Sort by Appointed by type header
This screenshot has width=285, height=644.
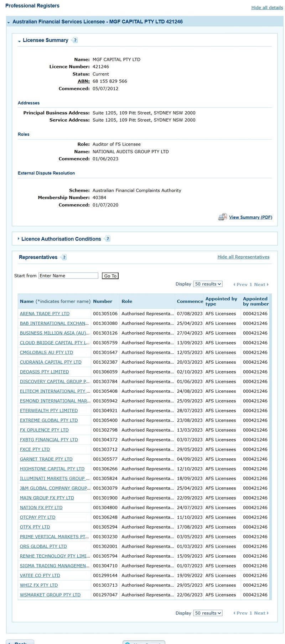click(221, 301)
